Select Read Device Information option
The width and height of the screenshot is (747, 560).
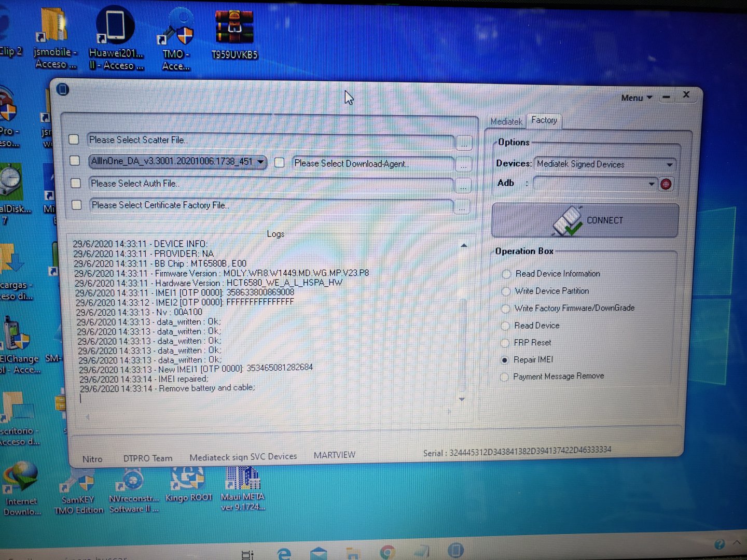click(507, 274)
